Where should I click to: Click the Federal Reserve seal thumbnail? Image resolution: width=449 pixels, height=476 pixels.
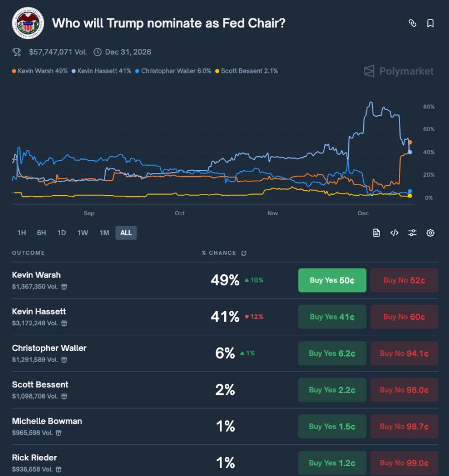[28, 23]
